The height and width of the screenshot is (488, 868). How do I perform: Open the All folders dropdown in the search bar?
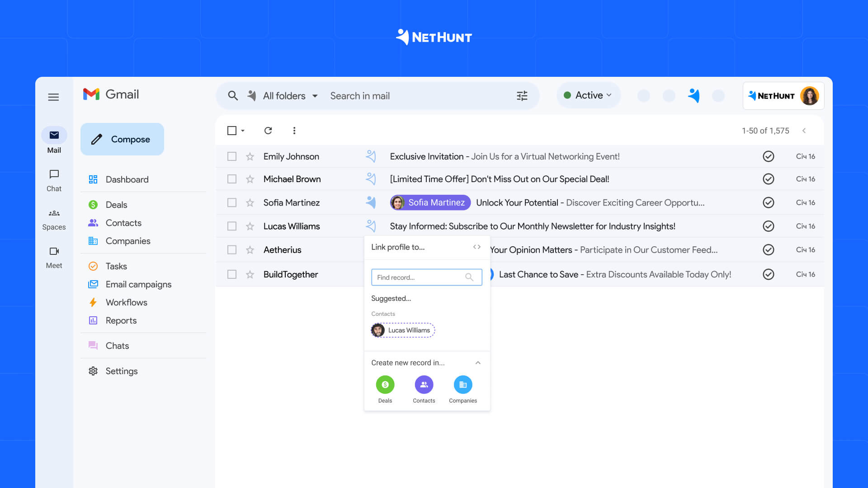[x=289, y=96]
